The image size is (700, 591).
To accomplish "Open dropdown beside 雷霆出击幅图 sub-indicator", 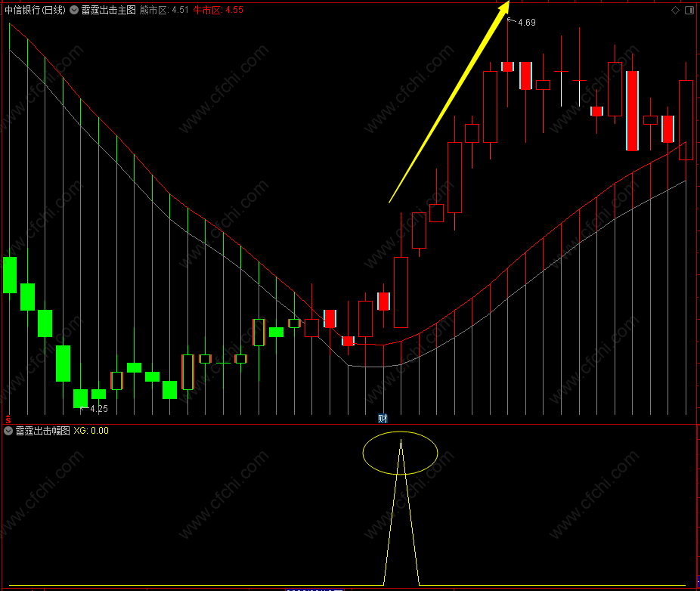I will (8, 431).
